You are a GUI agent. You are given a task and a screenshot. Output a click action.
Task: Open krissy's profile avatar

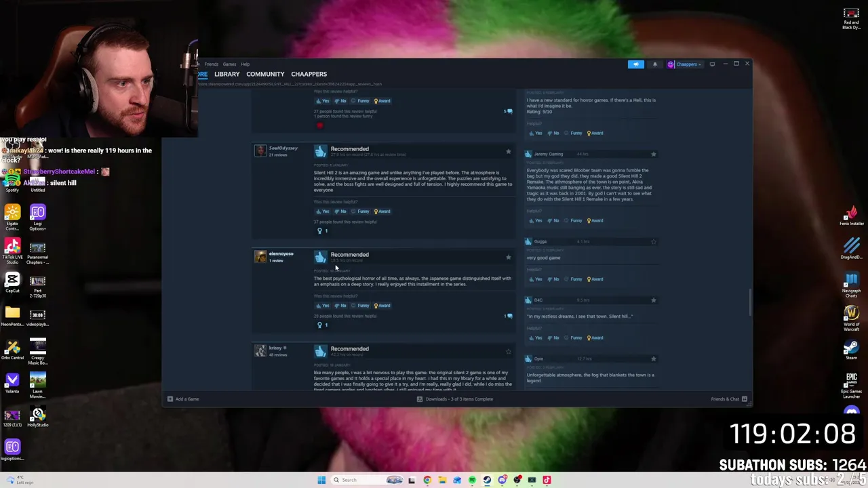click(260, 350)
